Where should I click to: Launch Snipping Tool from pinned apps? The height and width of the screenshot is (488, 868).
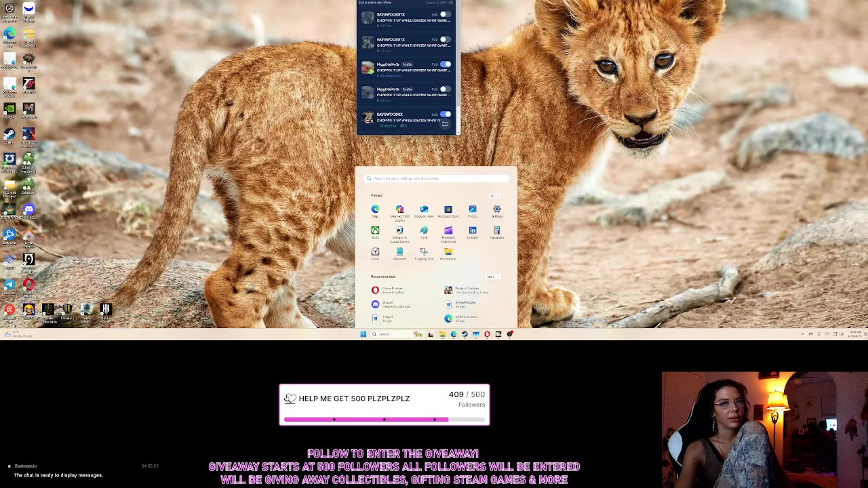click(424, 253)
